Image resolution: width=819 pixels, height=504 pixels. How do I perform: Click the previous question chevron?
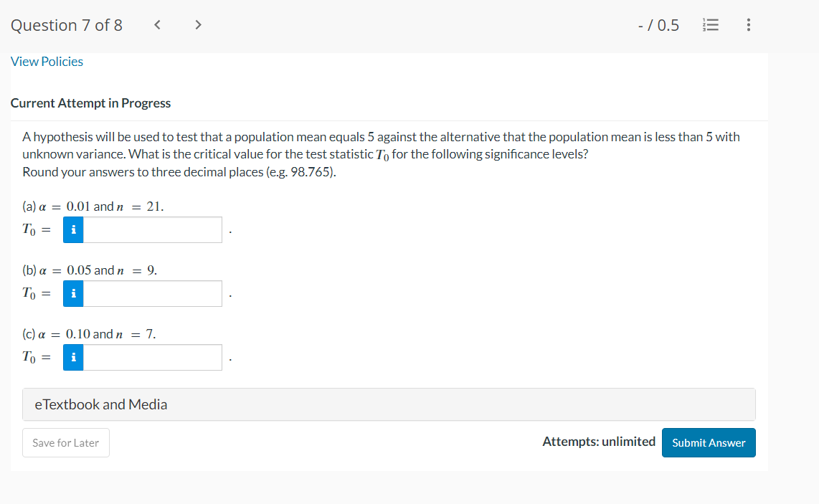click(x=157, y=24)
